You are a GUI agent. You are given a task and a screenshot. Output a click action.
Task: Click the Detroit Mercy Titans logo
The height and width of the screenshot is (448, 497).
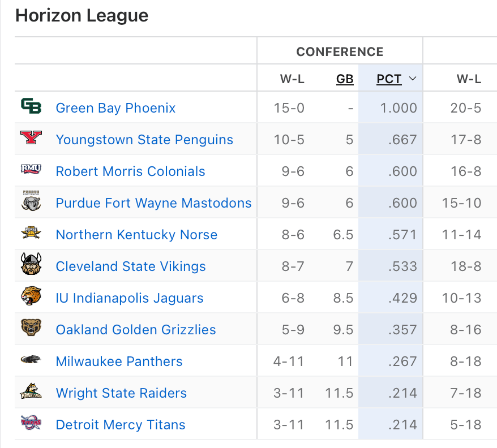coord(31,423)
